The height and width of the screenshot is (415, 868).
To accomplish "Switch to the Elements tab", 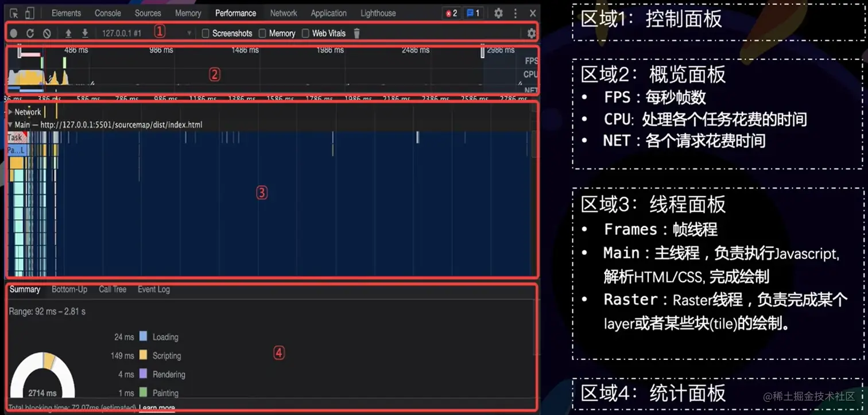I will pyautogui.click(x=66, y=13).
